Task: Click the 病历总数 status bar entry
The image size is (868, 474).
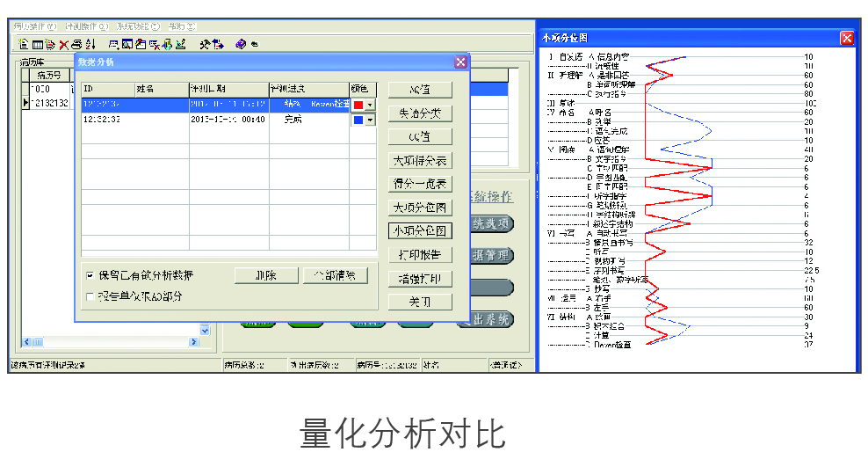Action: coord(255,365)
